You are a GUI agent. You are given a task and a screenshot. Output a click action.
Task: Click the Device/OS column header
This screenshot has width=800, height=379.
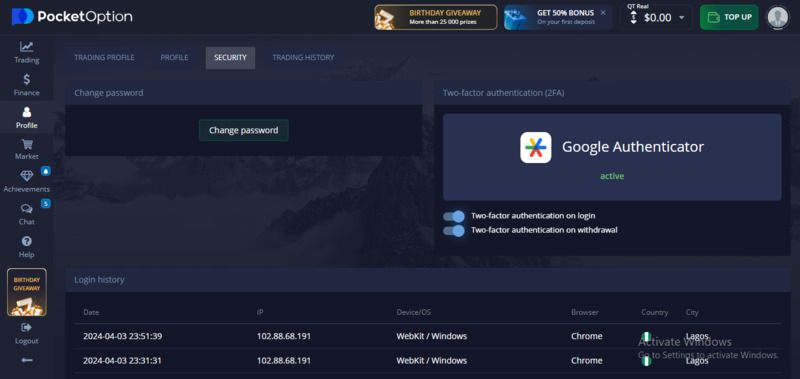point(413,312)
